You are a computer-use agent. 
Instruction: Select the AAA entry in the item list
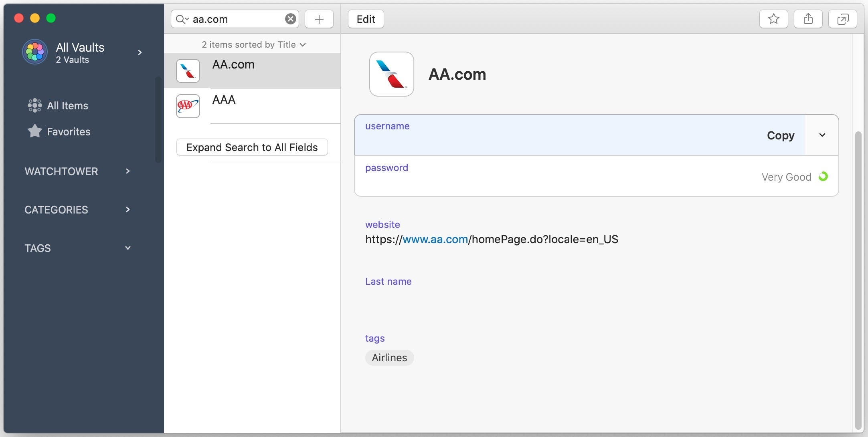[253, 106]
